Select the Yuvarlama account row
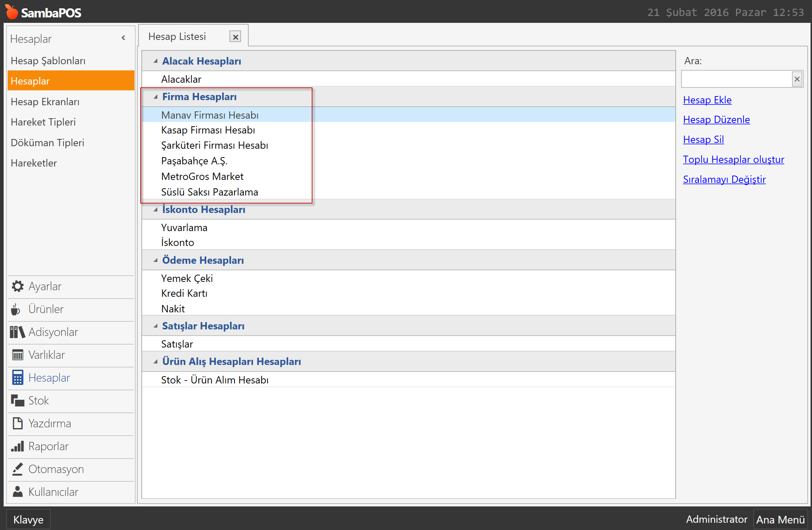This screenshot has height=530, width=812. pyautogui.click(x=409, y=227)
